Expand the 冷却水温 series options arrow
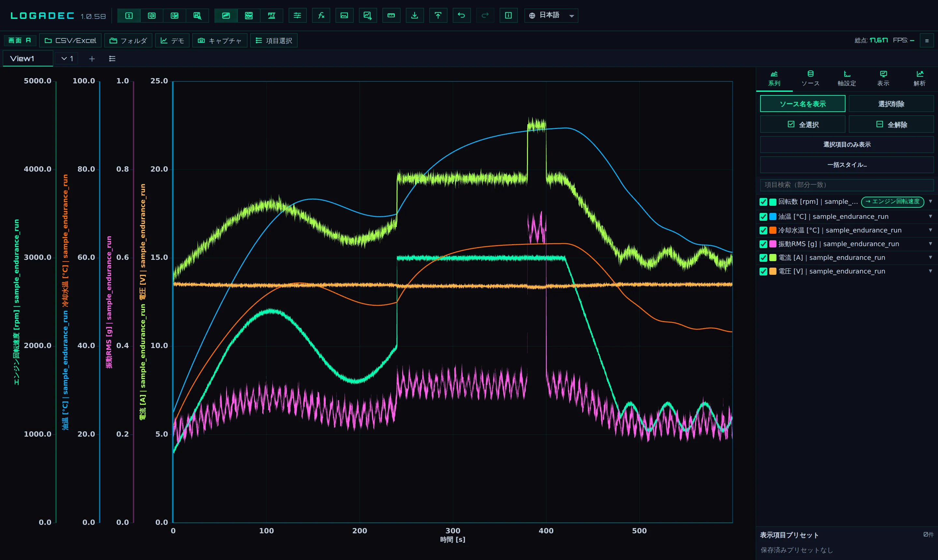The height and width of the screenshot is (560, 938). click(x=931, y=230)
